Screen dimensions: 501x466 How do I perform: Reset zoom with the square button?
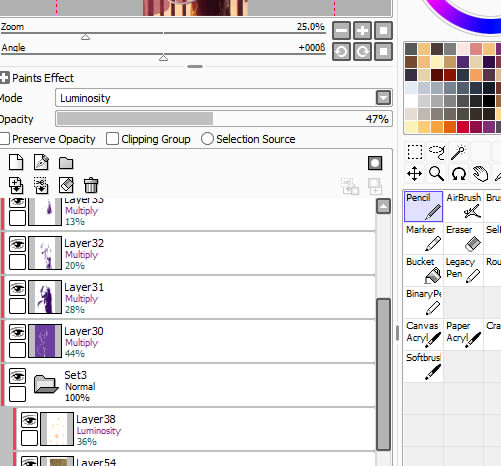(383, 31)
